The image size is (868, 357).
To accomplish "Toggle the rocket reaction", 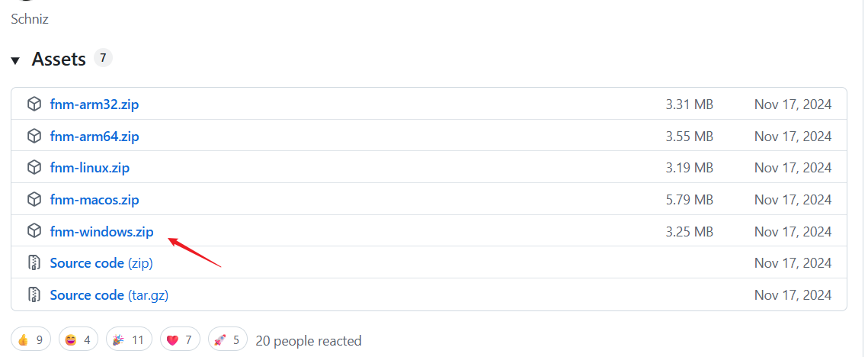I will [228, 339].
